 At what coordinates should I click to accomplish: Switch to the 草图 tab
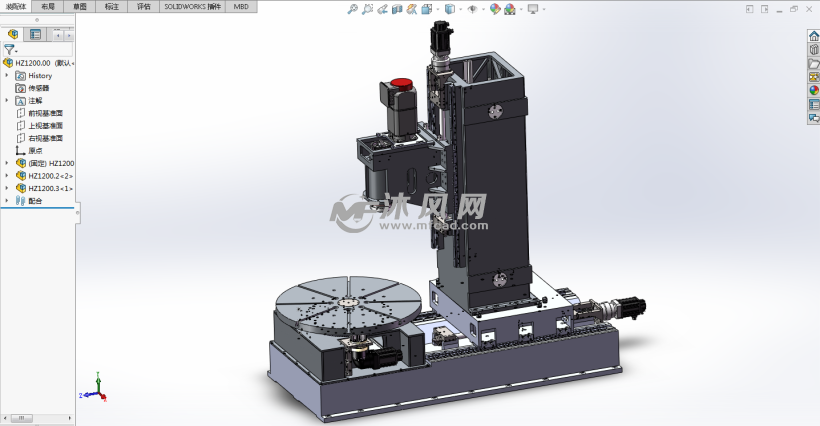point(79,6)
